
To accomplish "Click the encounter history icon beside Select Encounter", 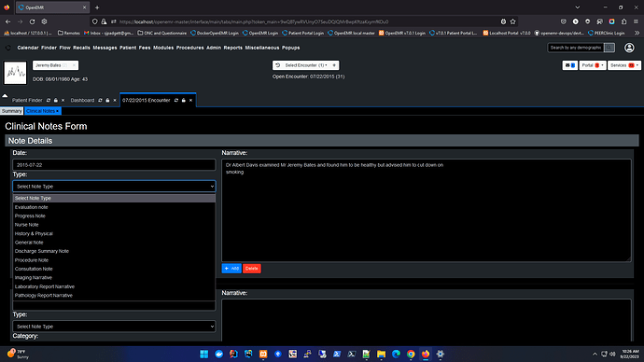I will point(278,65).
